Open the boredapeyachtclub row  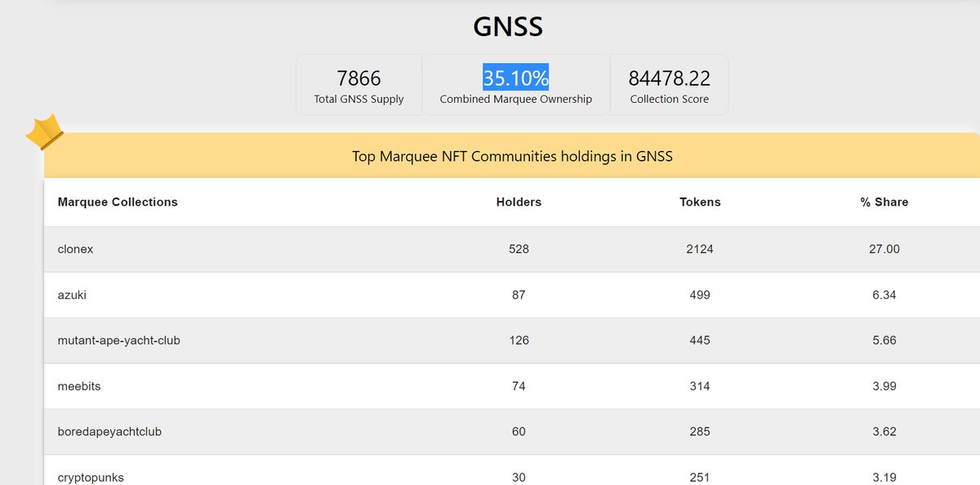(512, 432)
